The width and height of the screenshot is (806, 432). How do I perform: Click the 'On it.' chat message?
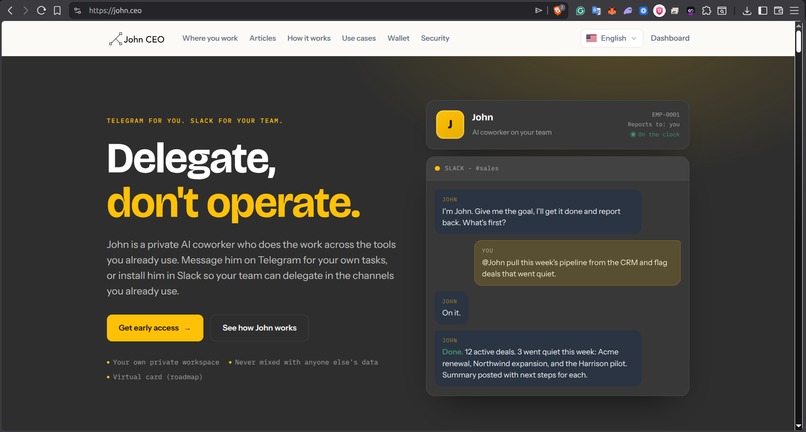pos(451,308)
